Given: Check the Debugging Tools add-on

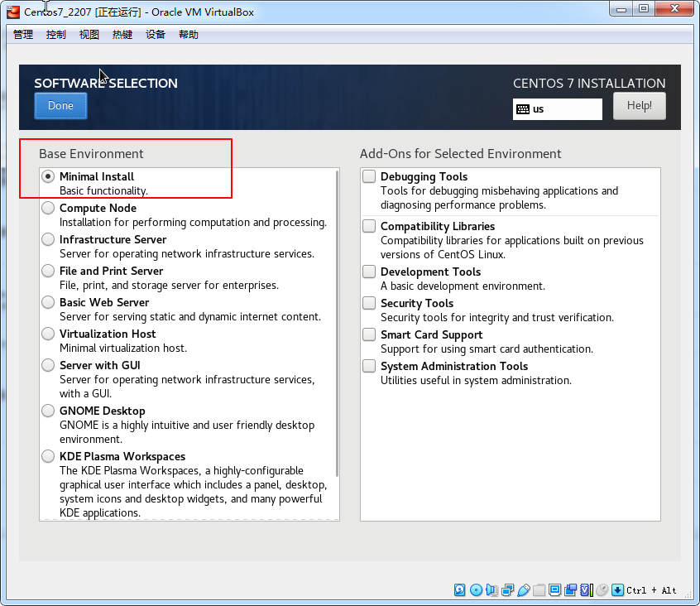Looking at the screenshot, I should tap(369, 177).
